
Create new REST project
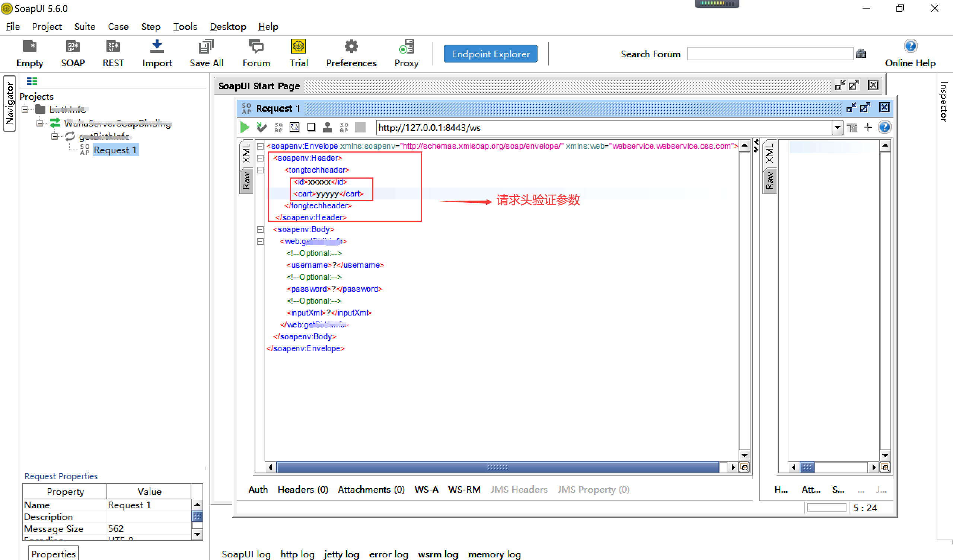click(113, 53)
